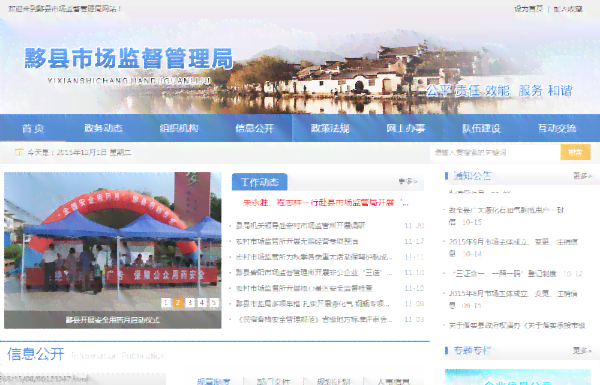The height and width of the screenshot is (385, 600).
Task: Click 更多 in the 工作动态 panel
Action: click(x=408, y=181)
